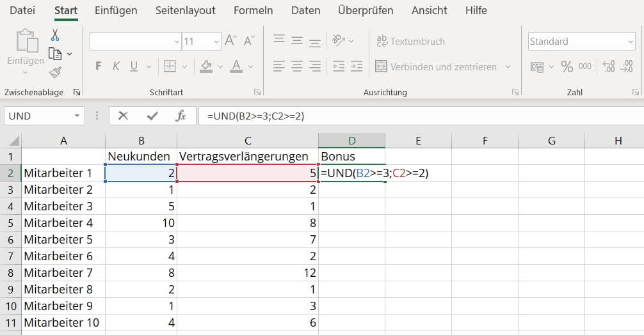The height and width of the screenshot is (335, 644).
Task: Open the Standard number format dropdown
Action: click(x=631, y=42)
